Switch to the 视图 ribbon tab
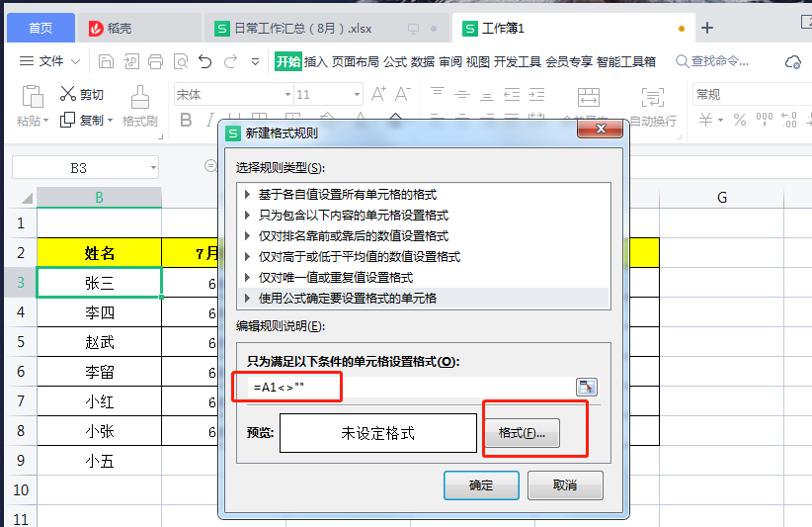812x527 pixels. [x=477, y=61]
